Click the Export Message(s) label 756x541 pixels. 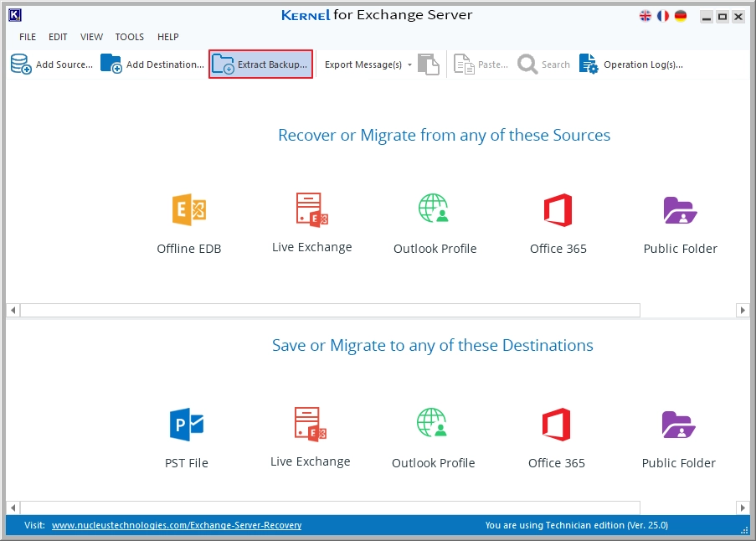363,64
